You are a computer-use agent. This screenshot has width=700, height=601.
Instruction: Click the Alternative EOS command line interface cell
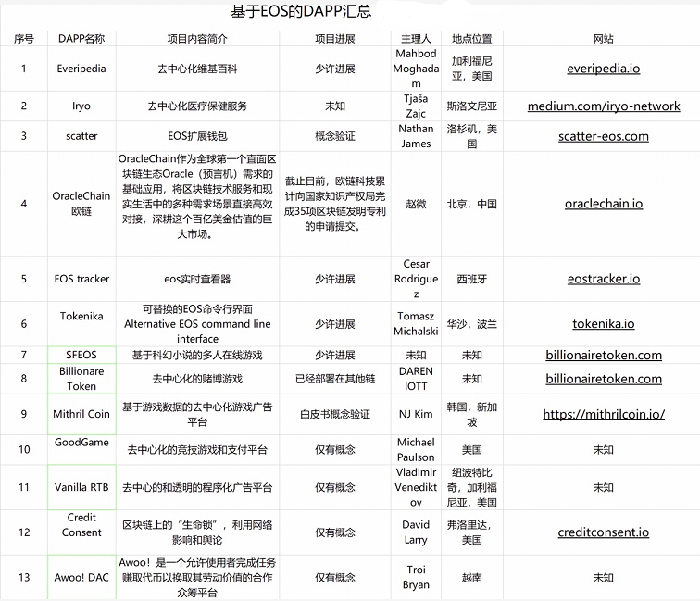197,324
